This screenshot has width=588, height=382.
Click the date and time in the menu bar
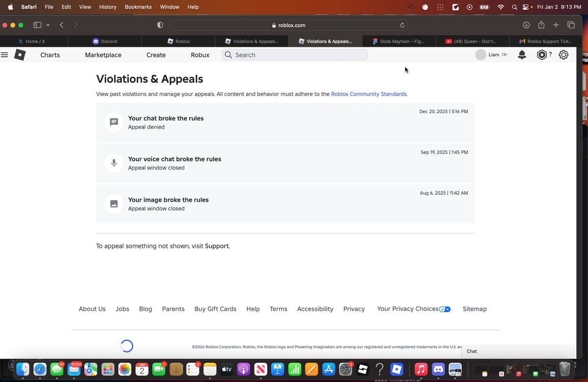560,7
